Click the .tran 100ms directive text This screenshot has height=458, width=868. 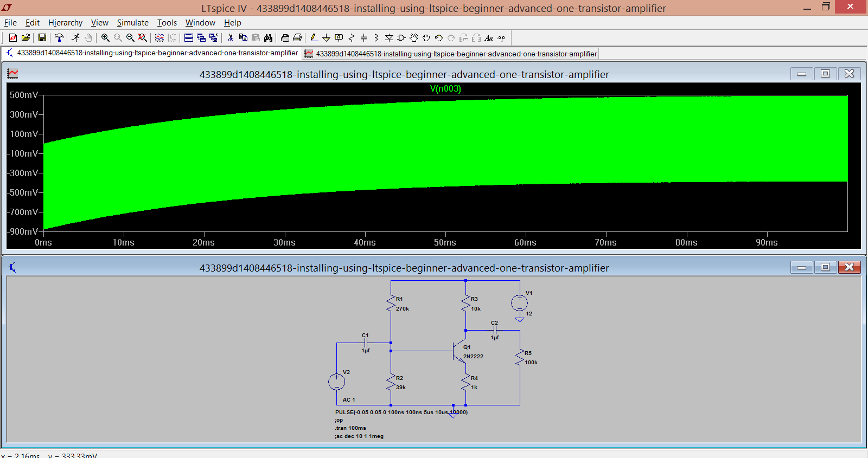click(350, 428)
